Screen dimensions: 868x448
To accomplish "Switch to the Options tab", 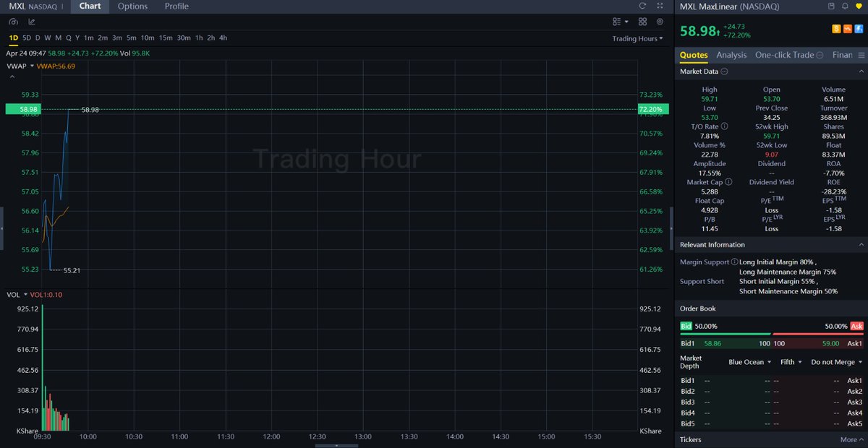I will tap(132, 6).
